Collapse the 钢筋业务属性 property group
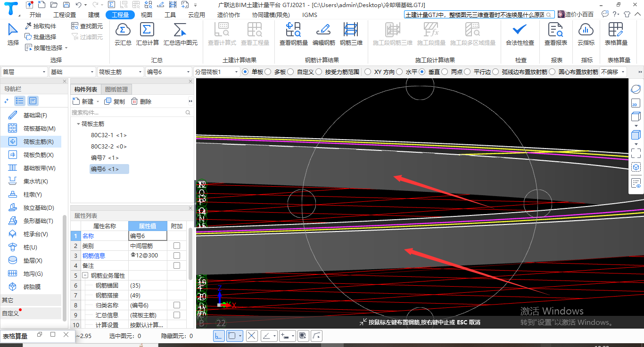The height and width of the screenshot is (347, 644). tap(85, 275)
